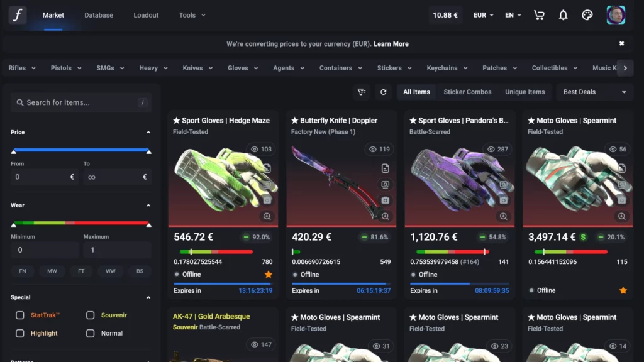The width and height of the screenshot is (644, 362).
Task: Click the filter settings icon
Action: [x=362, y=92]
